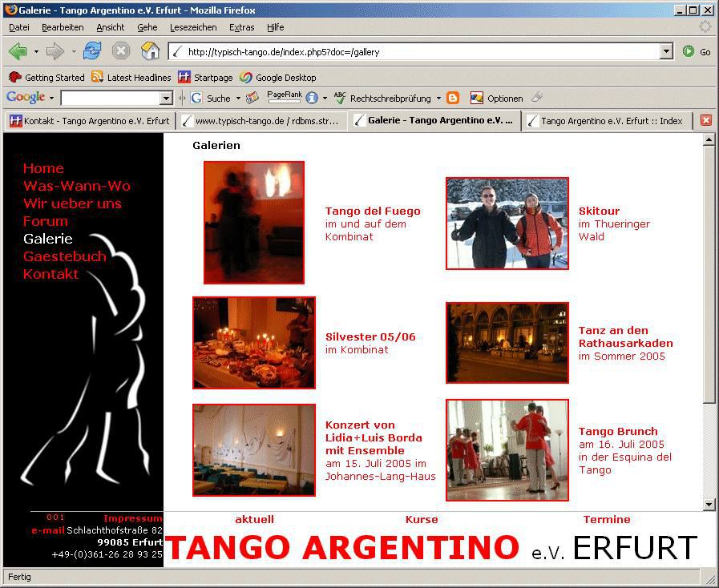The image size is (719, 588).
Task: Click the orange Blogger icon in Google toolbar
Action: (453, 98)
